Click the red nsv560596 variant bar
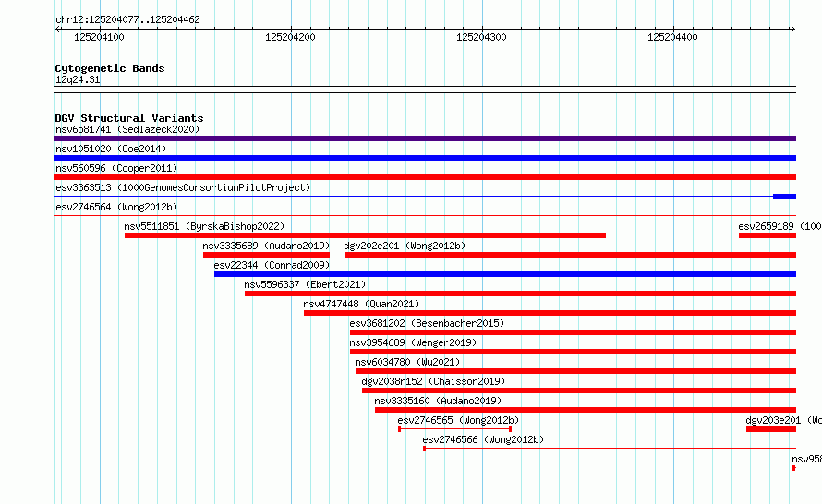The width and height of the screenshot is (822, 504). point(425,177)
